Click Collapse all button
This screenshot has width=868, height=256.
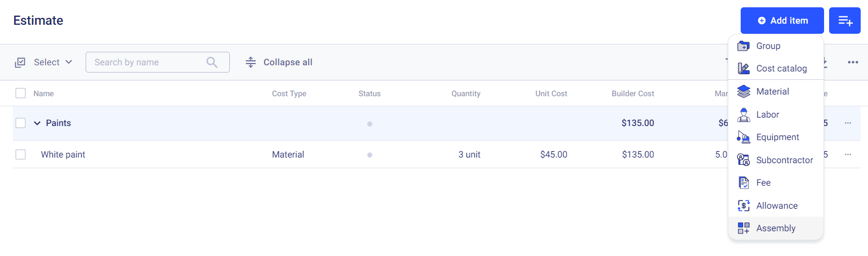(x=279, y=62)
